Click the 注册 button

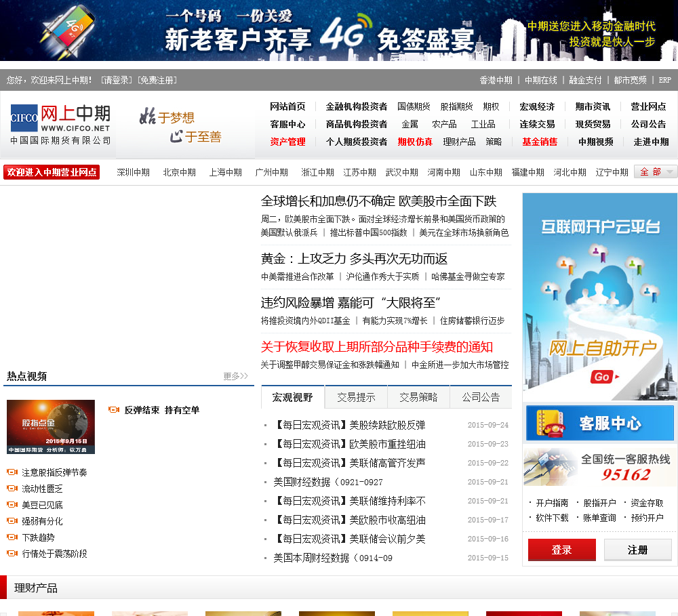[x=637, y=550]
